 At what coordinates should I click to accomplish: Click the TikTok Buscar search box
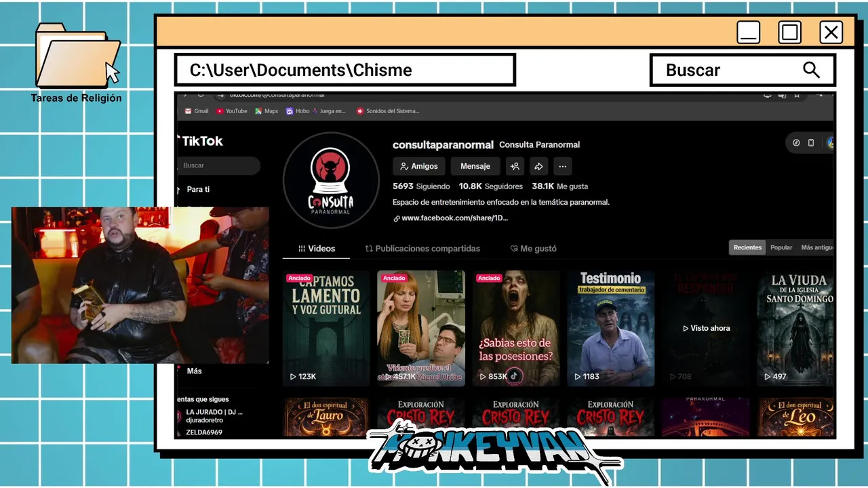(218, 165)
